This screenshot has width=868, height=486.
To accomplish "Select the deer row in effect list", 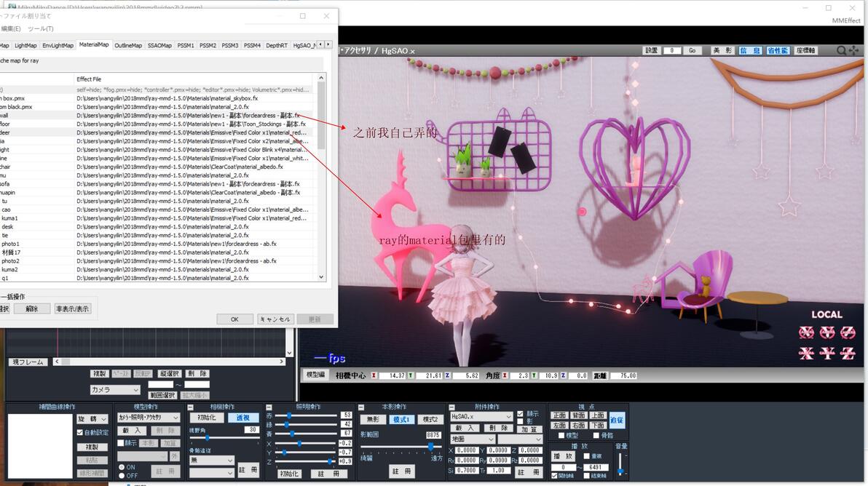I will pos(160,132).
